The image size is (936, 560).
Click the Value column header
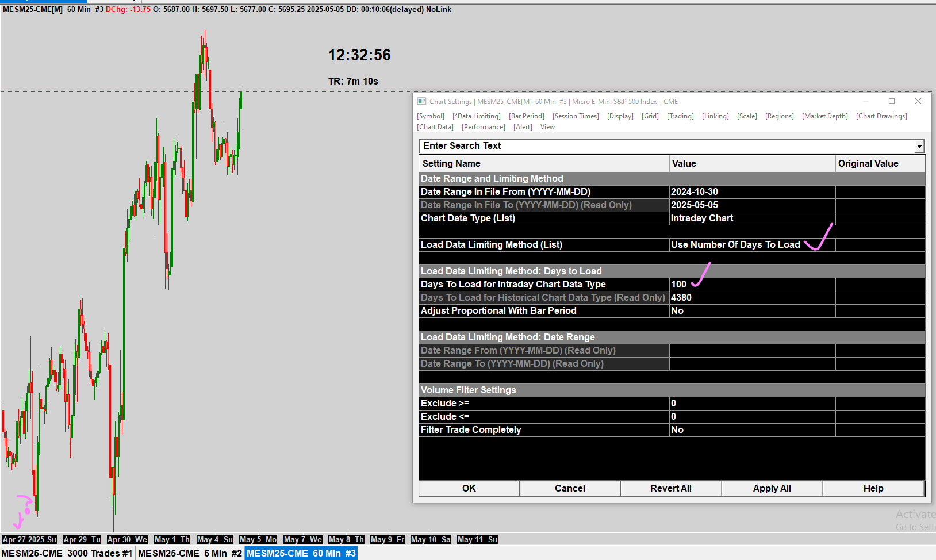[752, 164]
